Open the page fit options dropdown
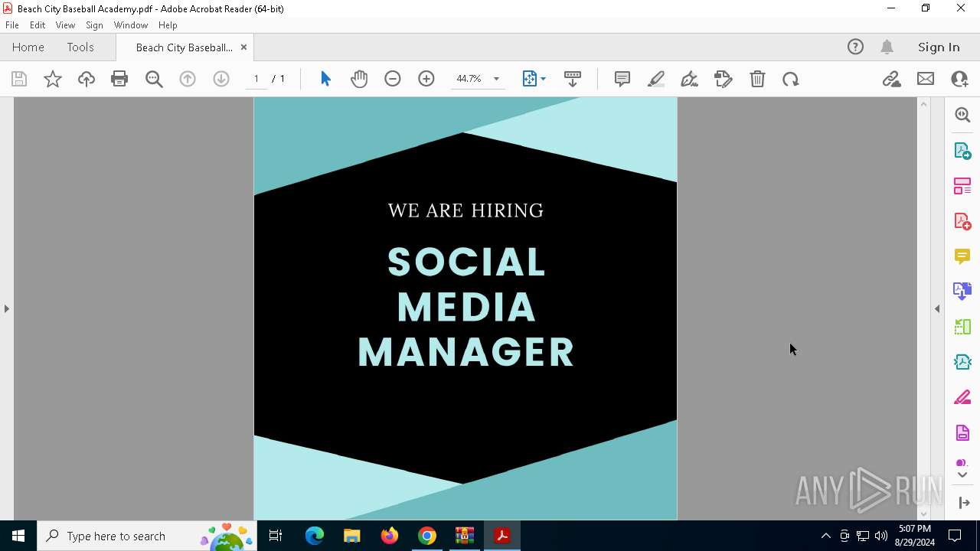This screenshot has height=551, width=980. (534, 79)
